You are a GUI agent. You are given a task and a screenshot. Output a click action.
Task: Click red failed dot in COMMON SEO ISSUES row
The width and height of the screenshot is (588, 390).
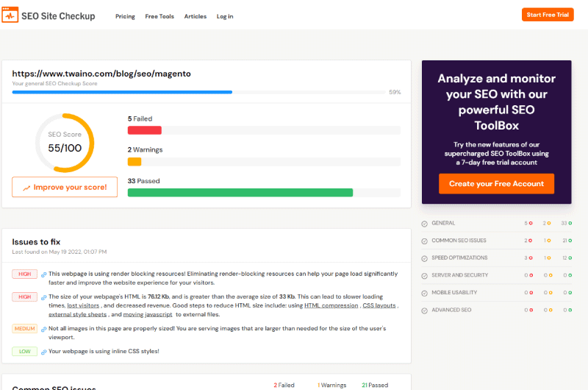click(531, 241)
